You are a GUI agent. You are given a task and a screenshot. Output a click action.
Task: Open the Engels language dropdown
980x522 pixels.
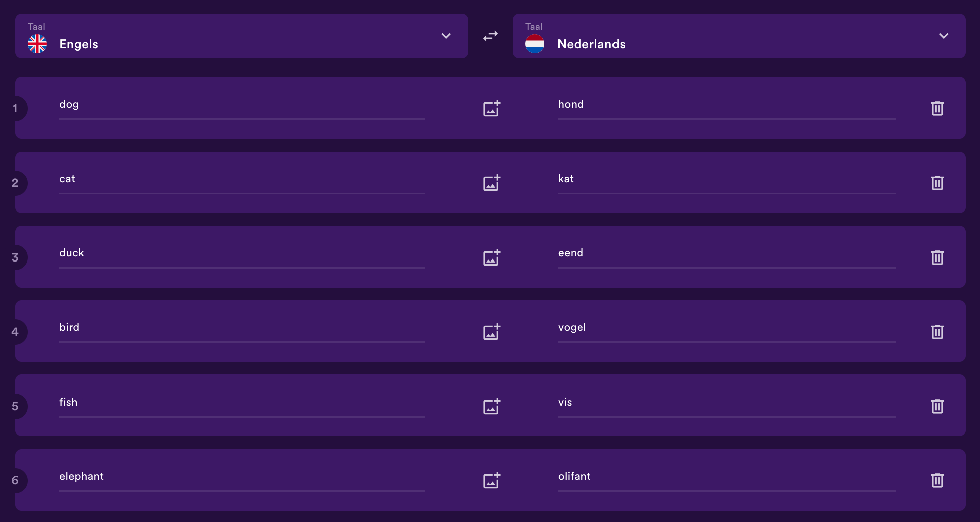point(241,36)
